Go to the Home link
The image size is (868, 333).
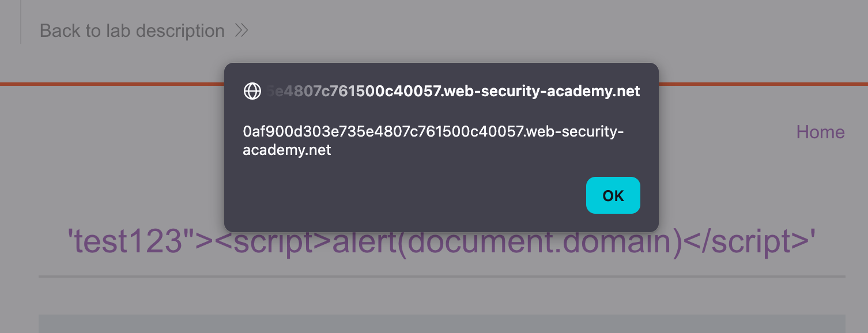pos(820,132)
